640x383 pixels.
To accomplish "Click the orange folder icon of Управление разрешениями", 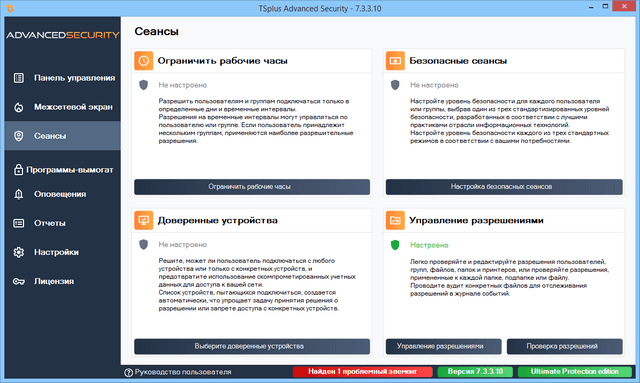I will [x=395, y=220].
